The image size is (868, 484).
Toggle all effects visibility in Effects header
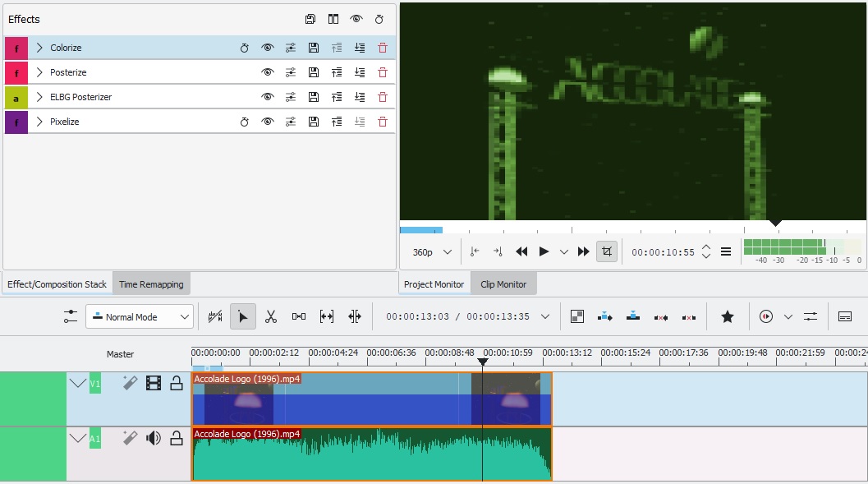coord(356,20)
